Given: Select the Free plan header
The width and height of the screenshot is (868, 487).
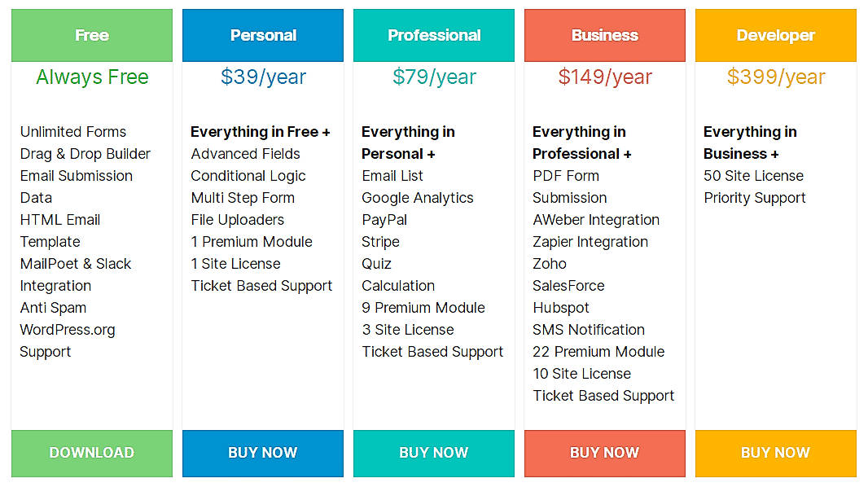Looking at the screenshot, I should [91, 35].
